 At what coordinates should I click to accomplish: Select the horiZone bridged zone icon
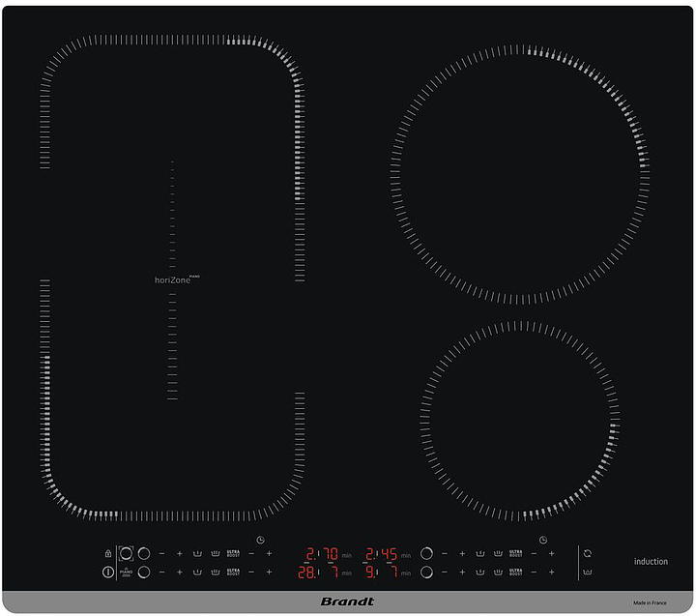pos(126,554)
